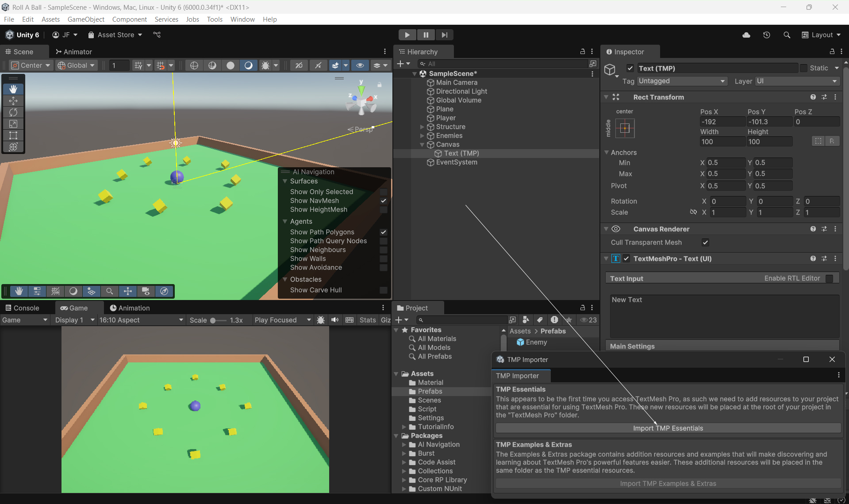
Task: Click the anchor presets box in Rect Transform
Action: point(625,128)
